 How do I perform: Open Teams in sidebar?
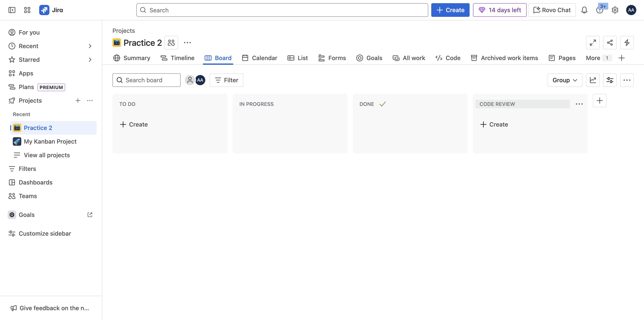click(51, 196)
